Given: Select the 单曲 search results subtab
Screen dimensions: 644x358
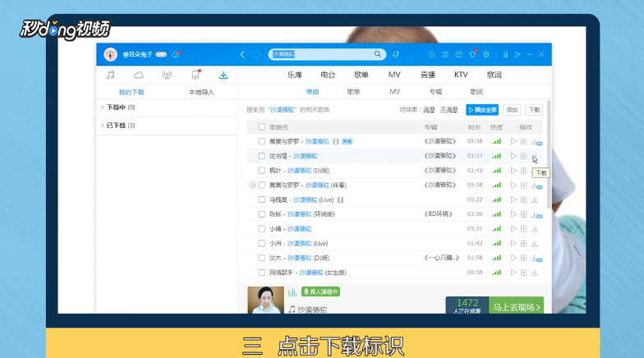Looking at the screenshot, I should coord(312,92).
